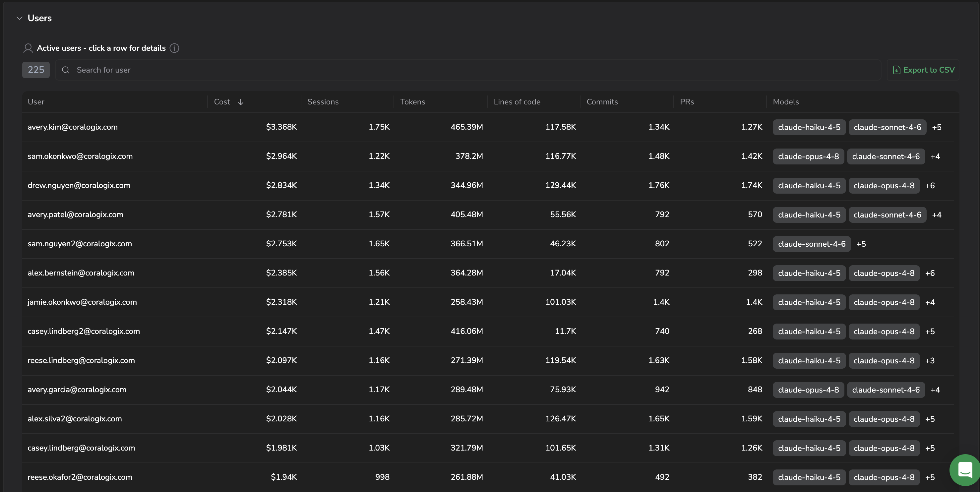
Task: Click the 17.04K lines of code value
Action: point(563,273)
